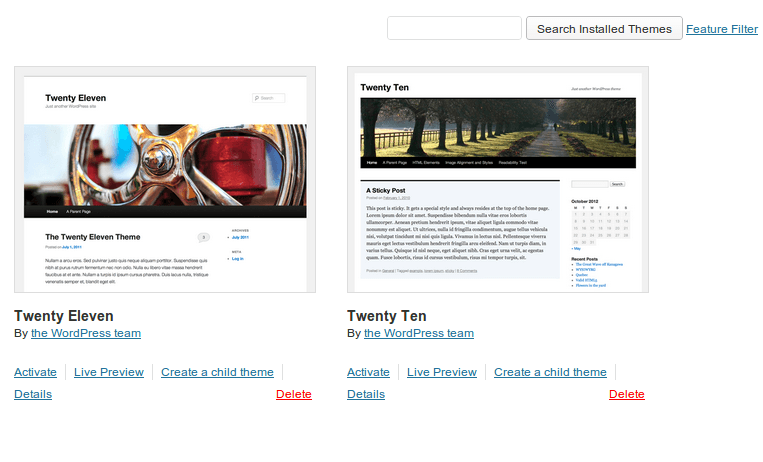763x462 pixels.
Task: Open Live Preview for Twenty Eleven
Action: coord(109,372)
